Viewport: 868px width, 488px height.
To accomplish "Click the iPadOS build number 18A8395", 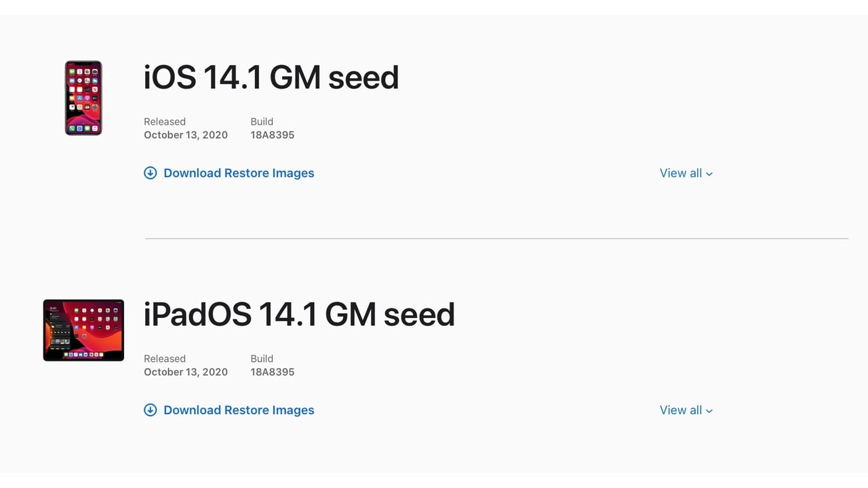I will [273, 372].
